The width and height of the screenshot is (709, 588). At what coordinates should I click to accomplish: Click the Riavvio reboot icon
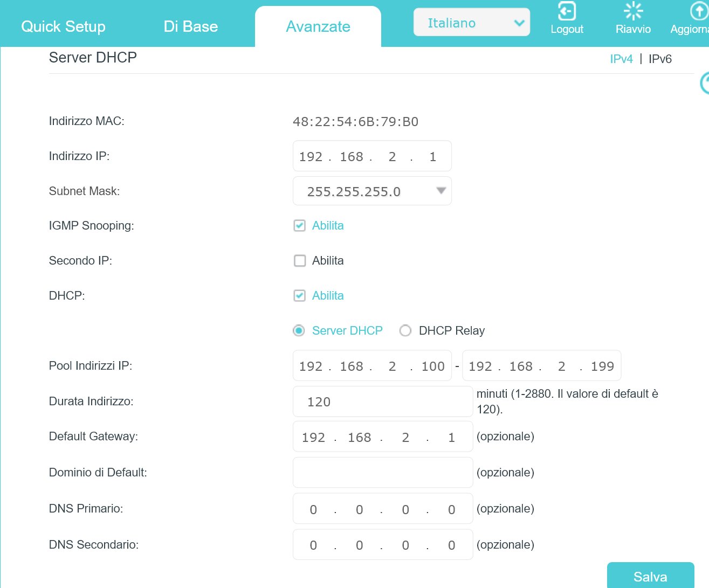pos(633,11)
